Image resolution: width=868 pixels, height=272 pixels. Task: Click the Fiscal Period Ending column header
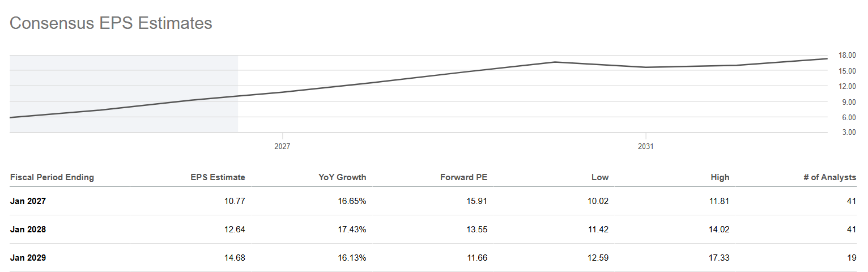tap(52, 177)
